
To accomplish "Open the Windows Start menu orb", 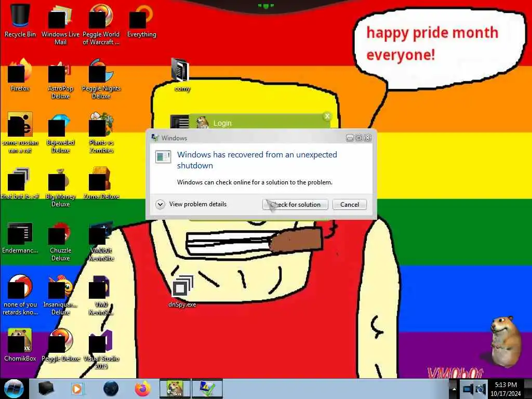I will point(14,389).
